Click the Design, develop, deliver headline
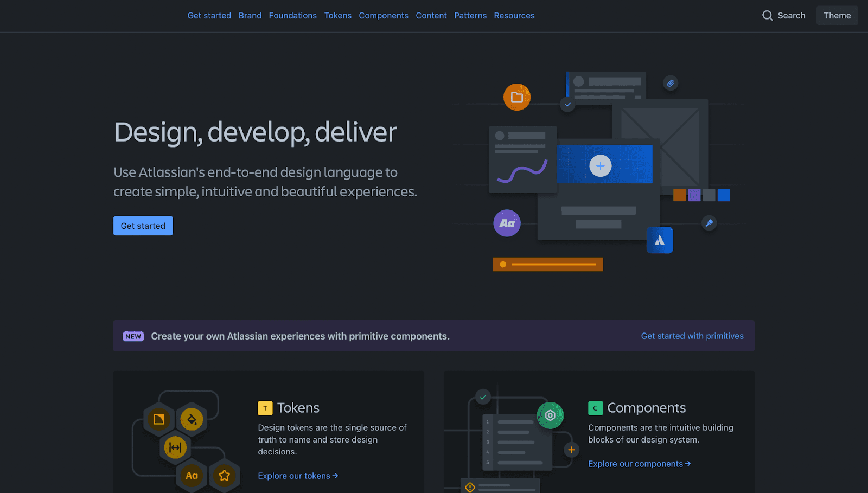 (x=256, y=133)
